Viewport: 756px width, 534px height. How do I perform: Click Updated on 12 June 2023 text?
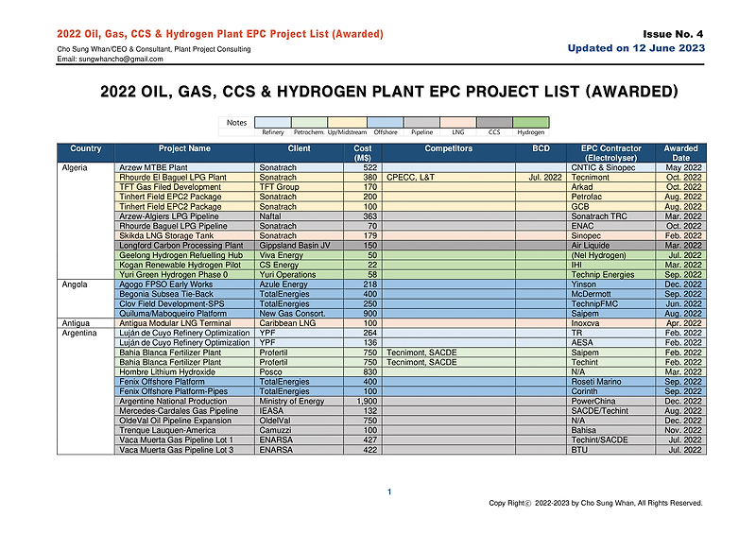[x=636, y=48]
